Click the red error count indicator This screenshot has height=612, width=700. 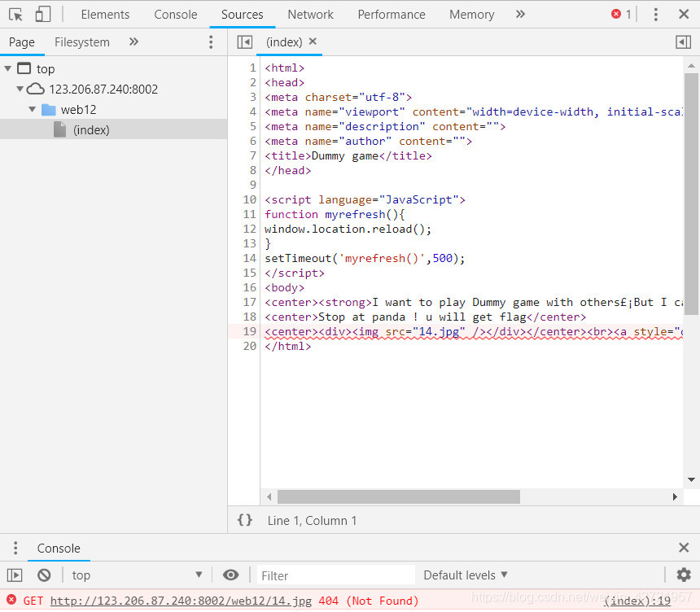[621, 15]
